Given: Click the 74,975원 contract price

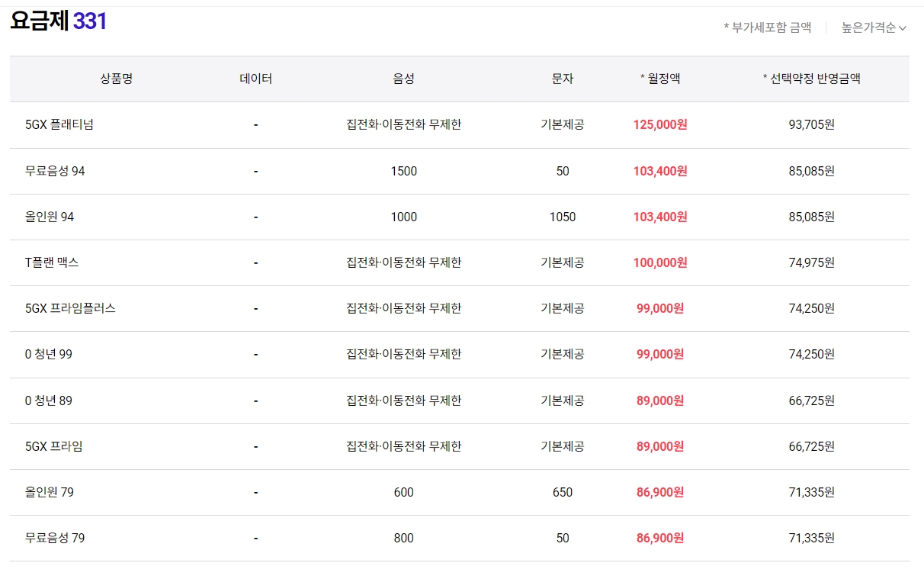Looking at the screenshot, I should (x=811, y=262).
